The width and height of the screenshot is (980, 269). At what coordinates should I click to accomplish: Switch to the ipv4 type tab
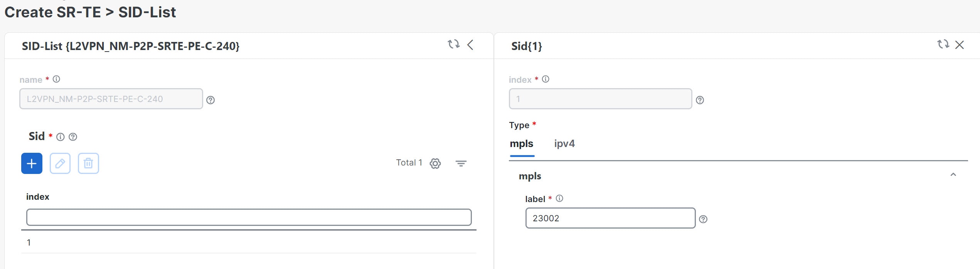point(564,144)
